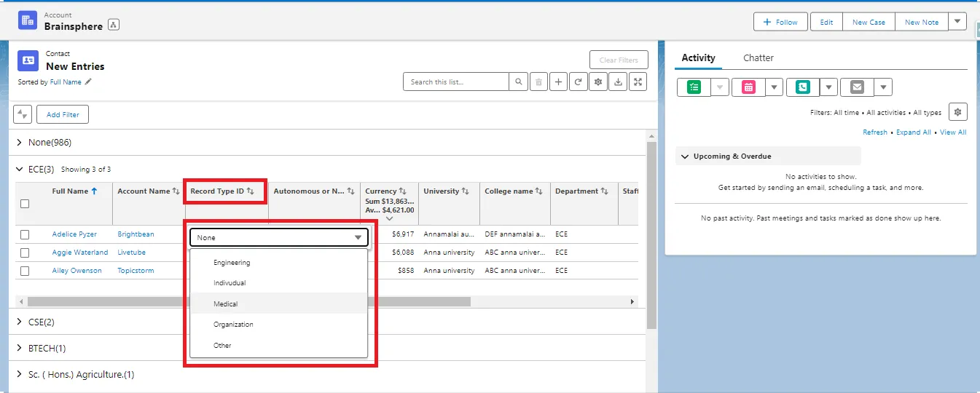Open list settings gear icon

point(598,82)
